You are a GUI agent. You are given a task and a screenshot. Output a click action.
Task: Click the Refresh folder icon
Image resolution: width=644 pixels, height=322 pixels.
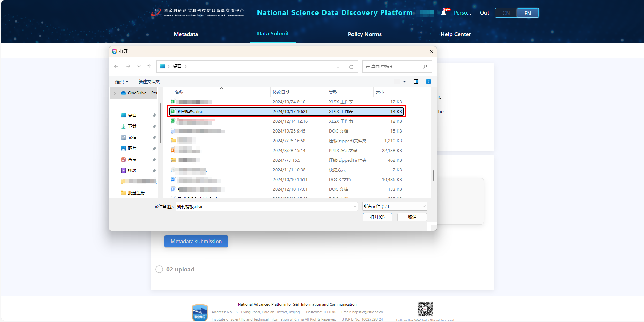coord(351,67)
